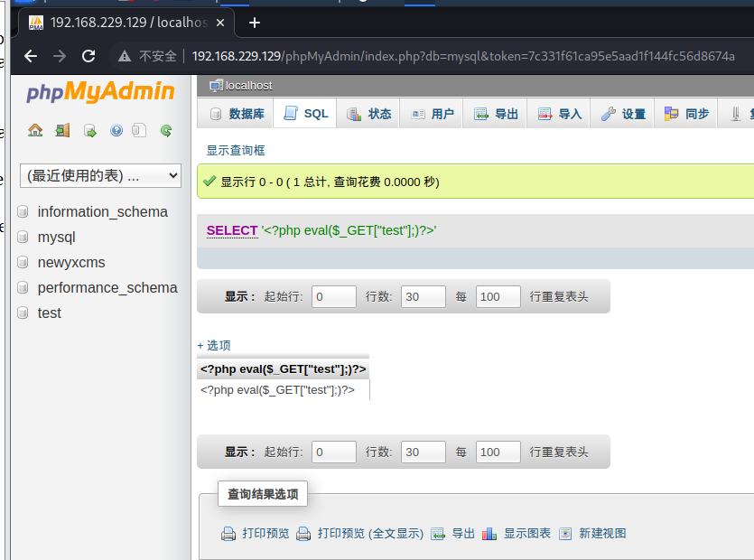This screenshot has width=754, height=560.
Task: Open phpMyAdmin documentation help icon
Action: click(x=116, y=130)
